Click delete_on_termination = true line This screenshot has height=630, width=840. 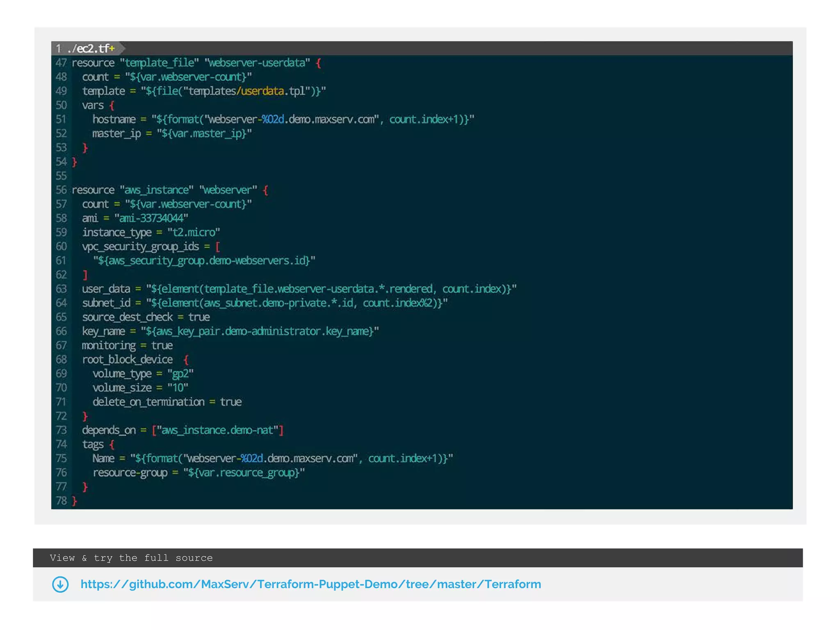[x=167, y=402]
